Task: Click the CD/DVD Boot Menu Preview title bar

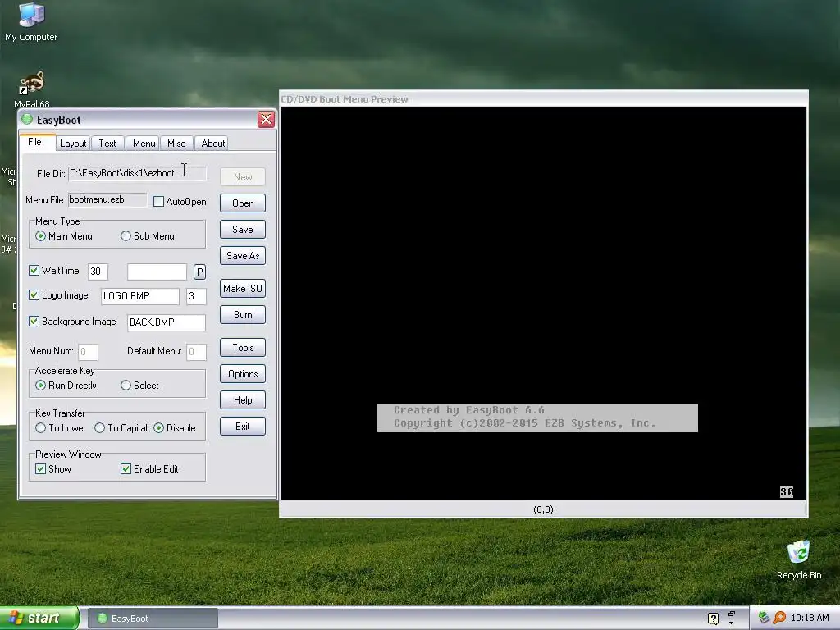Action: pos(543,99)
